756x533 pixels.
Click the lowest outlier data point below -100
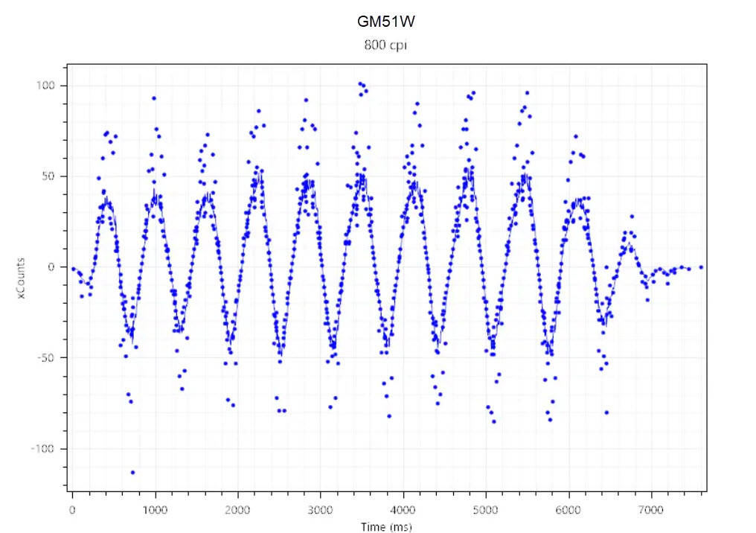pyautogui.click(x=132, y=472)
